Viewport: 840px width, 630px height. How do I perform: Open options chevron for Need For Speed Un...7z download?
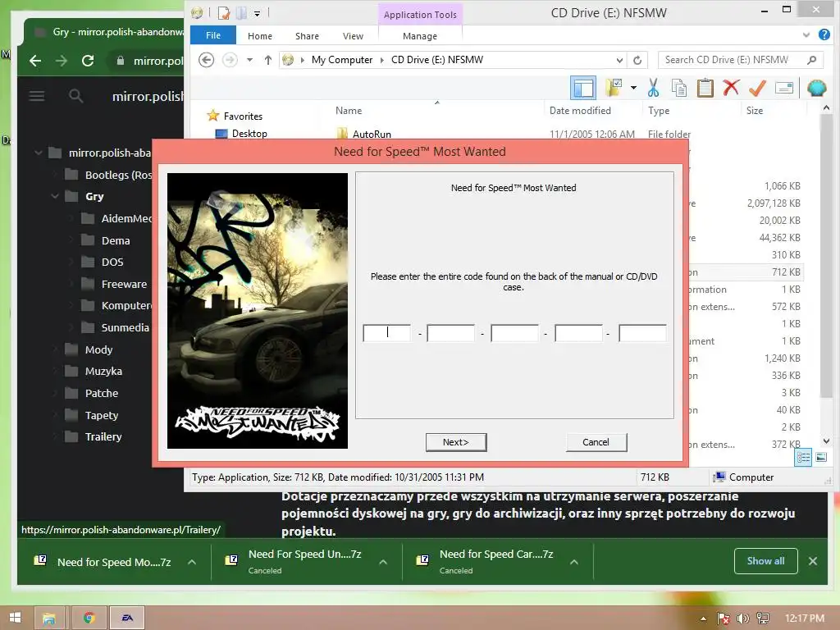[x=383, y=562]
